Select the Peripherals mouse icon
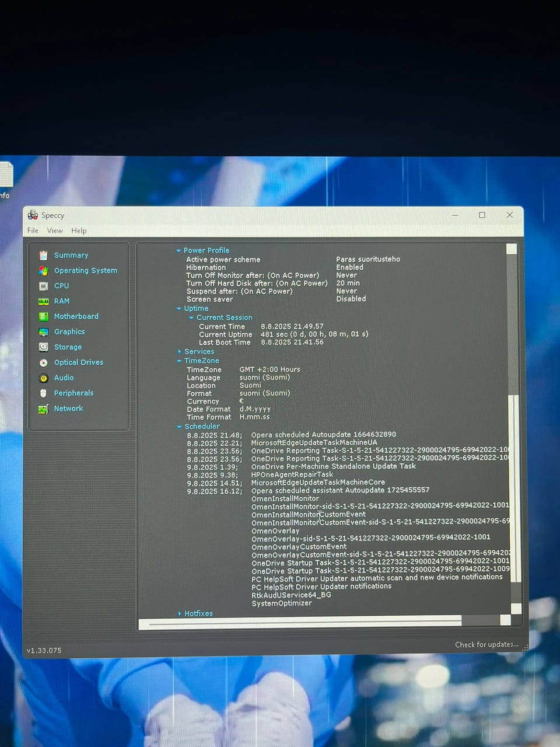Viewport: 560px width, 747px height. pos(43,393)
